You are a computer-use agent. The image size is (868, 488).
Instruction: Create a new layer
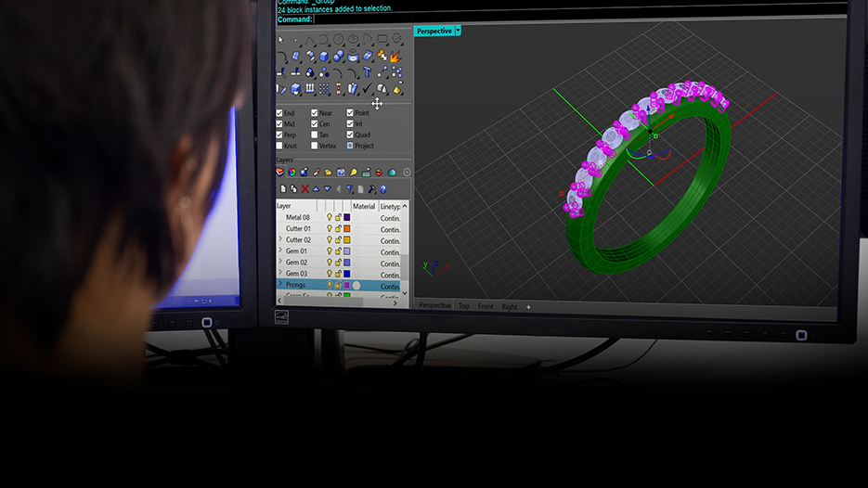(283, 188)
